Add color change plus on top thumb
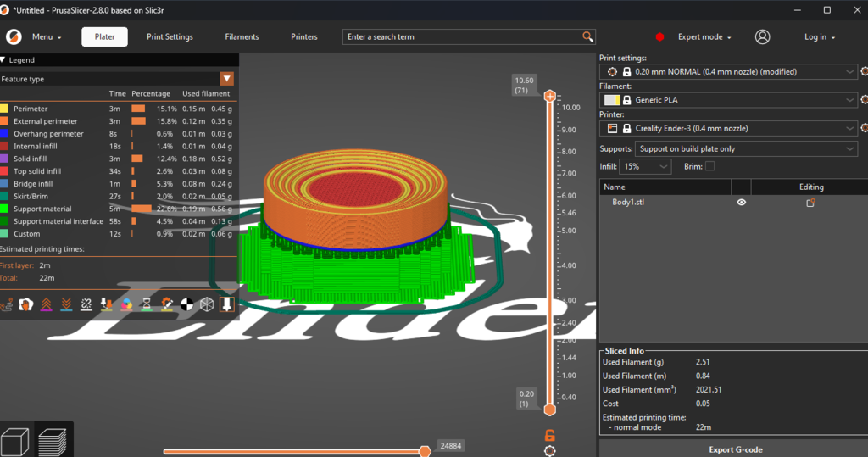 [549, 96]
